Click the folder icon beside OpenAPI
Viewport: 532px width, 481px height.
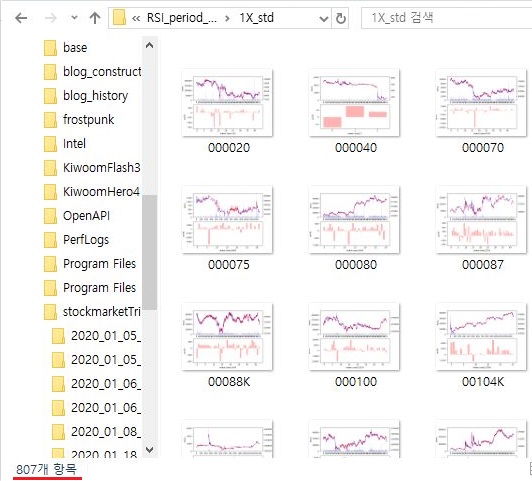[51, 216]
